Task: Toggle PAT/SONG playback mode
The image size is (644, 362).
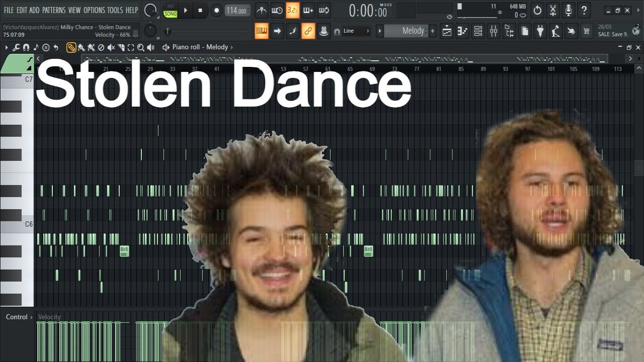Action: pos(171,10)
